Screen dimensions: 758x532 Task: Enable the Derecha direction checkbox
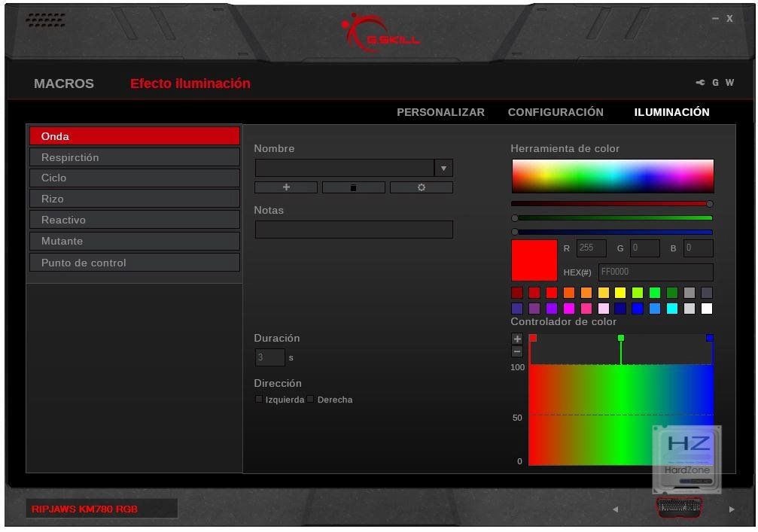[310, 399]
